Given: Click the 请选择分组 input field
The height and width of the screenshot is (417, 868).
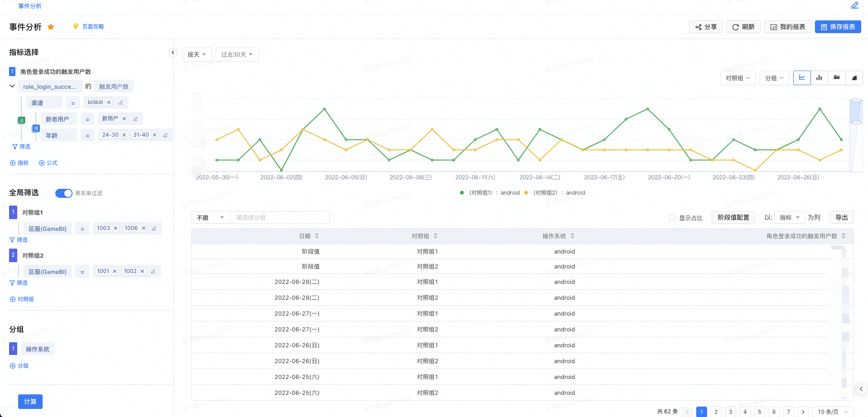Looking at the screenshot, I should [x=280, y=218].
